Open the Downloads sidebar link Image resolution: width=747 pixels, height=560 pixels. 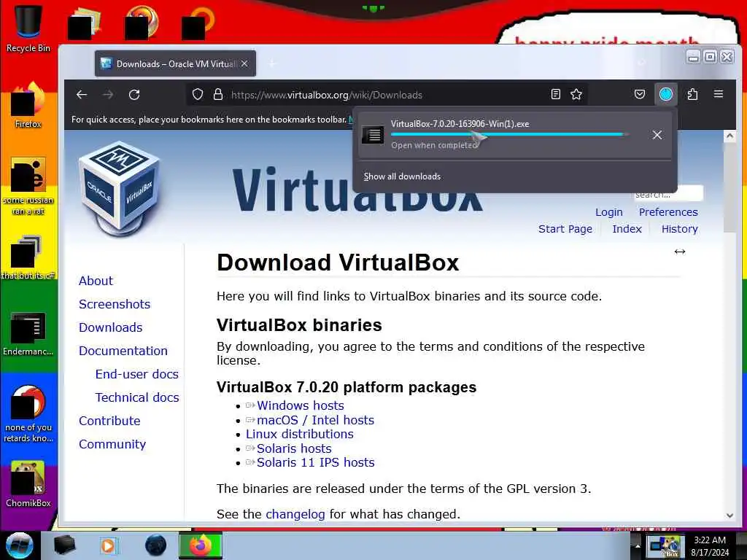111,327
